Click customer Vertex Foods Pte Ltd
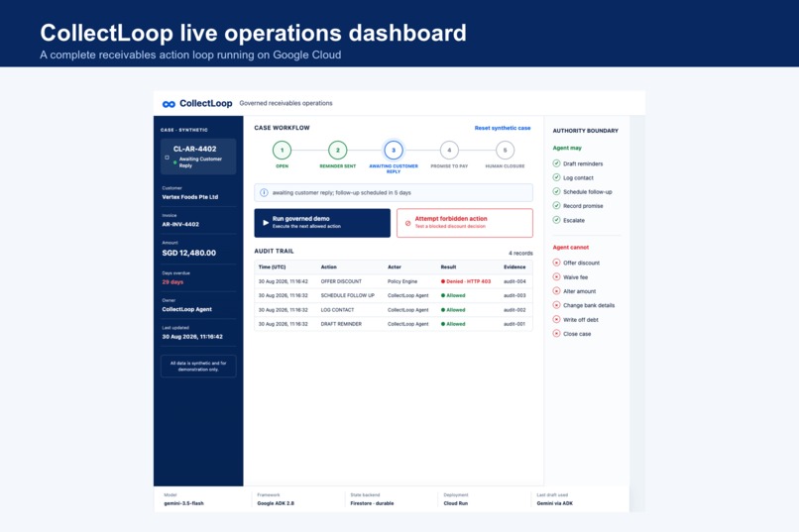Screen dimensions: 799x532 [x=190, y=197]
